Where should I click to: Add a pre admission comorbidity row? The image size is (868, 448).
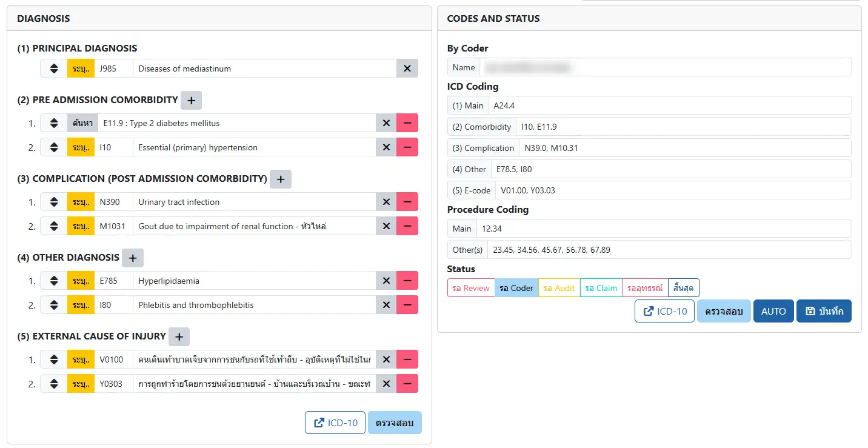pos(191,100)
